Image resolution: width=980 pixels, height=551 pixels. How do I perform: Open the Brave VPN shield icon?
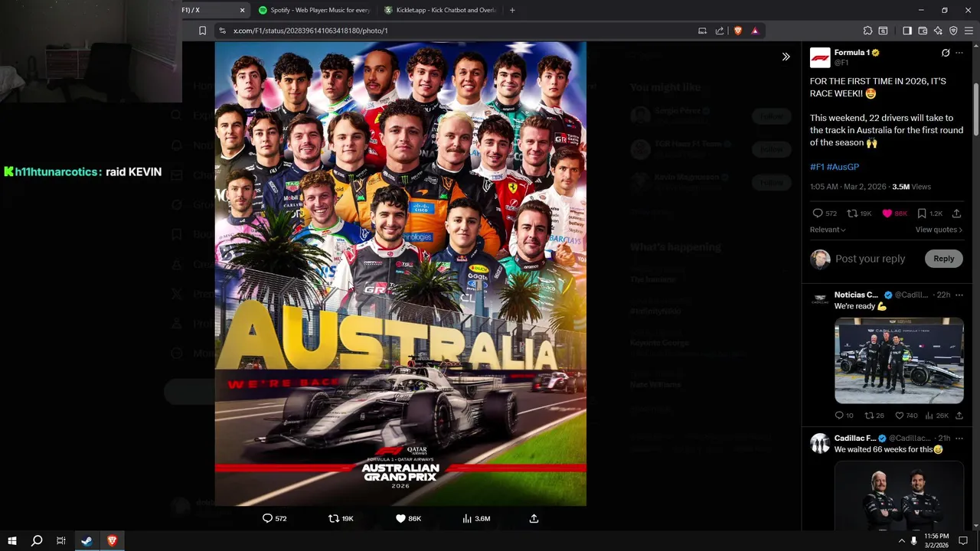(953, 31)
